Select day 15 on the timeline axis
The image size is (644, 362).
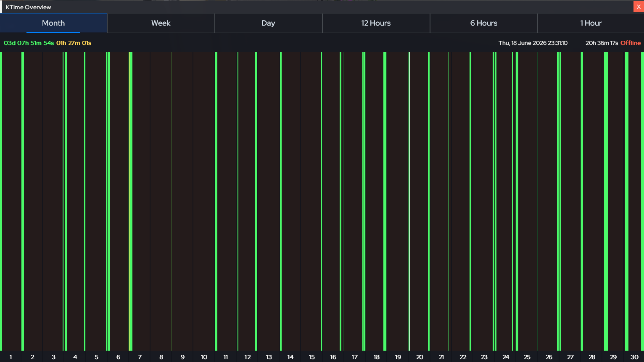312,357
